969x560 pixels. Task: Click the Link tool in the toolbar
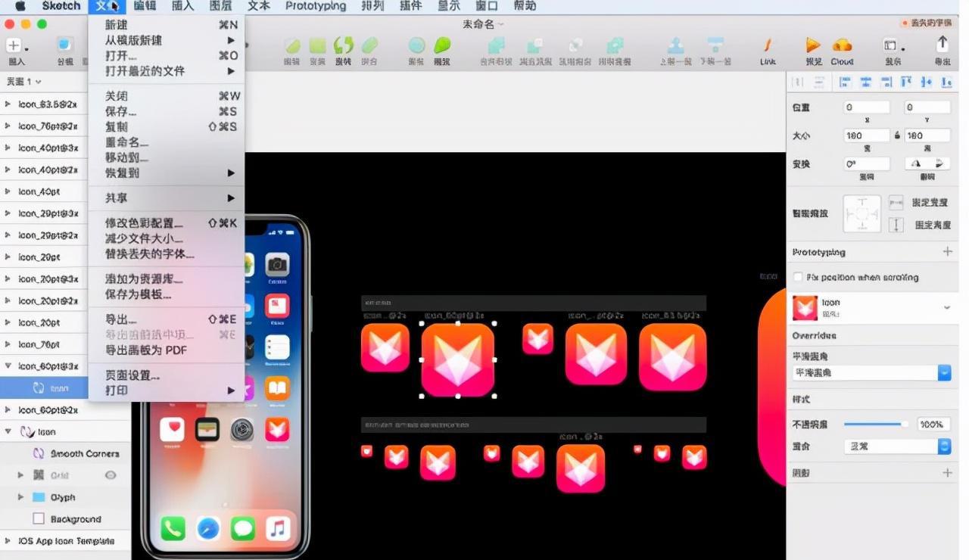coord(768,45)
